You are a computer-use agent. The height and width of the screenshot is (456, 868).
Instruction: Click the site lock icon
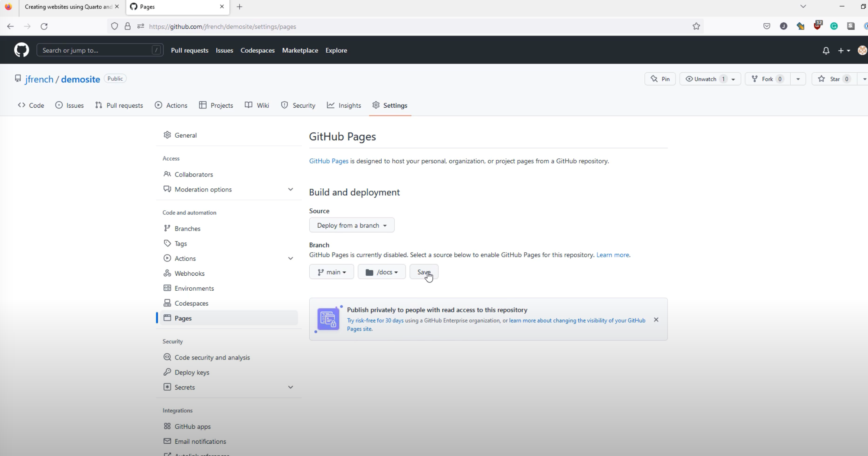tap(127, 26)
